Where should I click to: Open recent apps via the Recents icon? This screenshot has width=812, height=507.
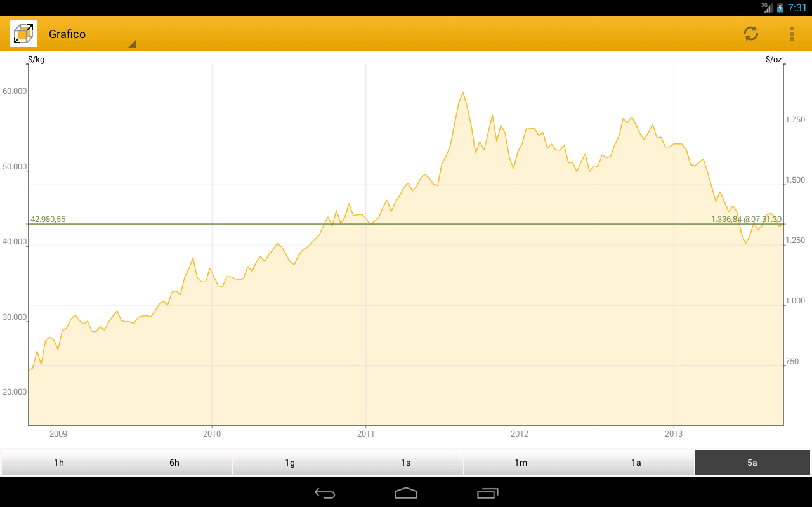click(x=487, y=493)
